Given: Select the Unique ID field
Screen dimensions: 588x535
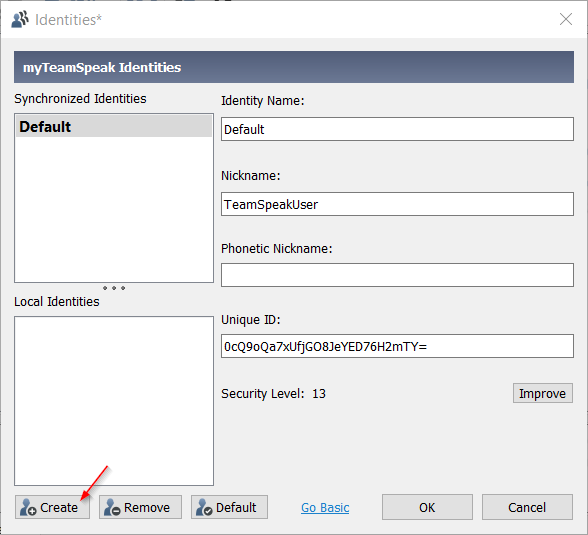Looking at the screenshot, I should pyautogui.click(x=397, y=346).
